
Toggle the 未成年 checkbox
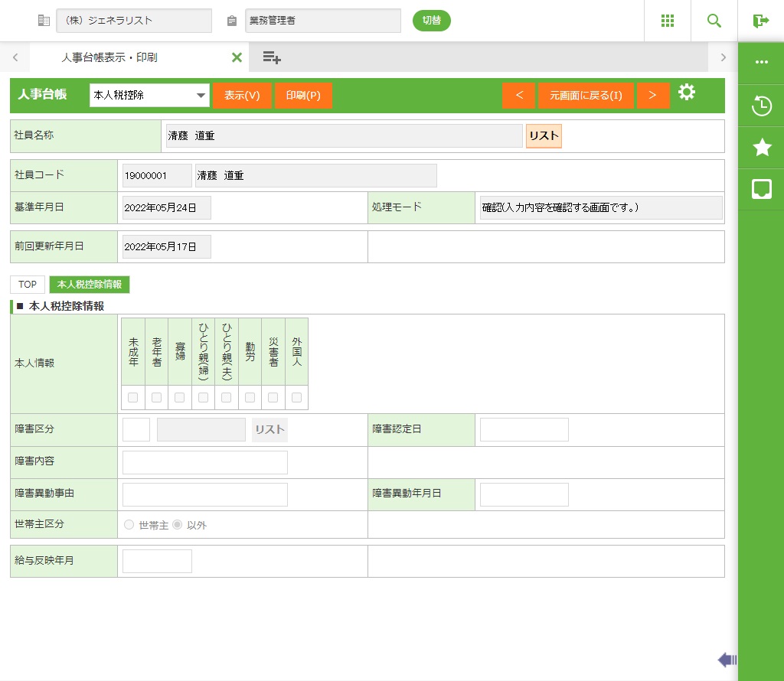133,397
